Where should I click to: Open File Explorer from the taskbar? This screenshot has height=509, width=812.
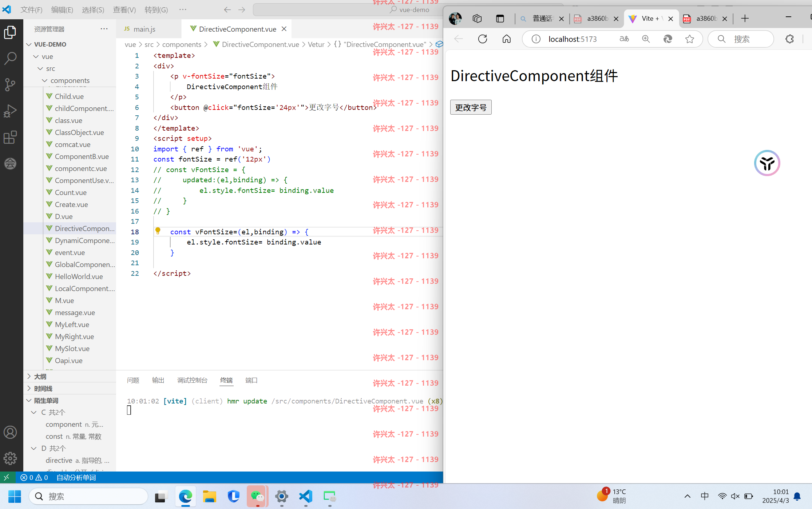pos(210,496)
